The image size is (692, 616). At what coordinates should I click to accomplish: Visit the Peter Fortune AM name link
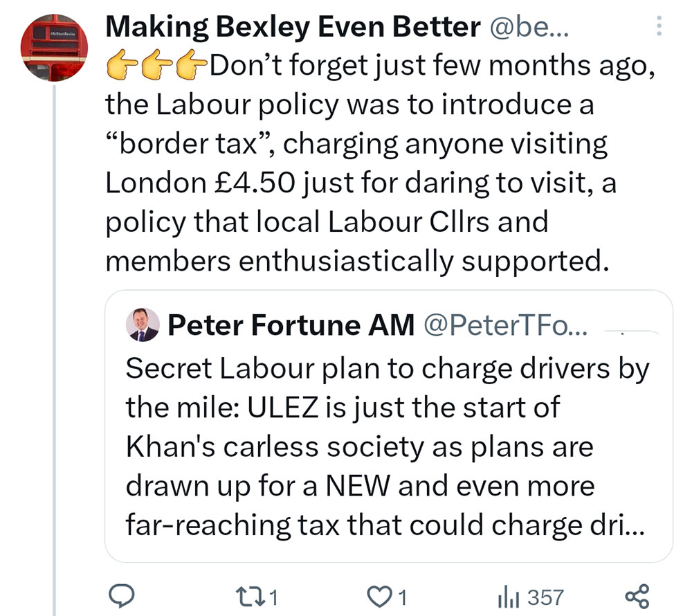291,325
